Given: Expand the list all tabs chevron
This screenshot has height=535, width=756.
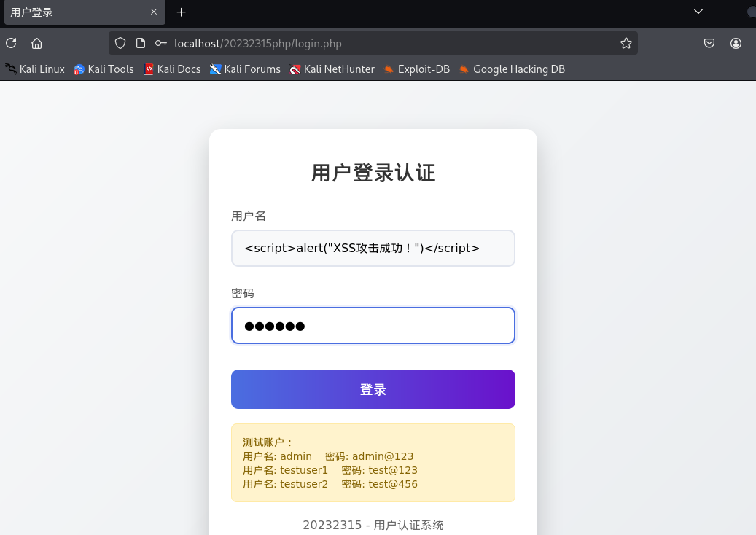Looking at the screenshot, I should coord(698,12).
